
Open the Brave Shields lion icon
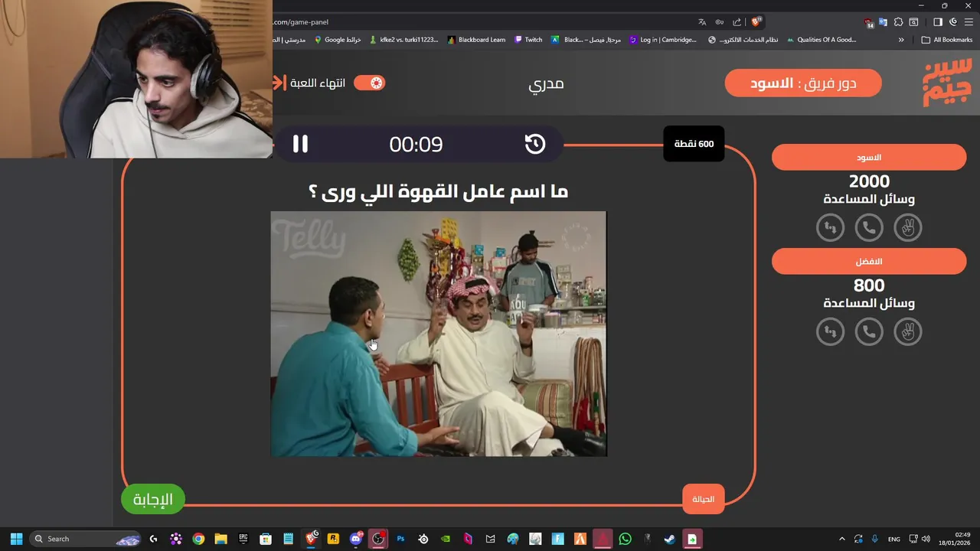(756, 22)
